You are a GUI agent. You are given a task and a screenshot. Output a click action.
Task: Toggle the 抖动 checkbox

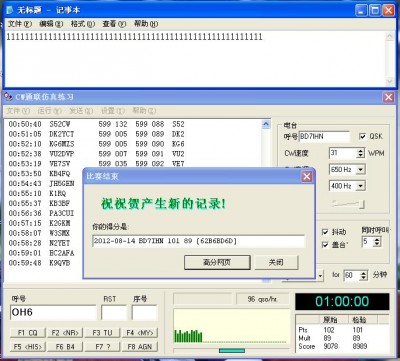pyautogui.click(x=325, y=232)
